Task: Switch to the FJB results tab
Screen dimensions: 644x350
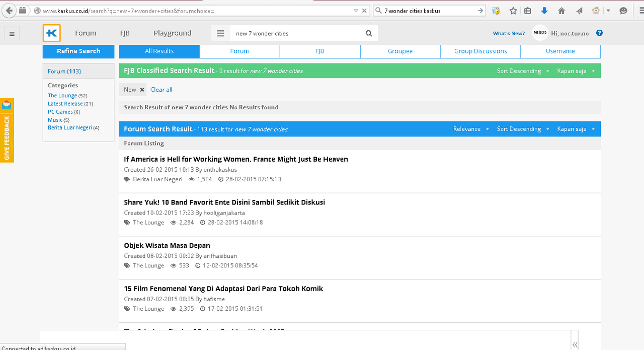Action: 320,51
